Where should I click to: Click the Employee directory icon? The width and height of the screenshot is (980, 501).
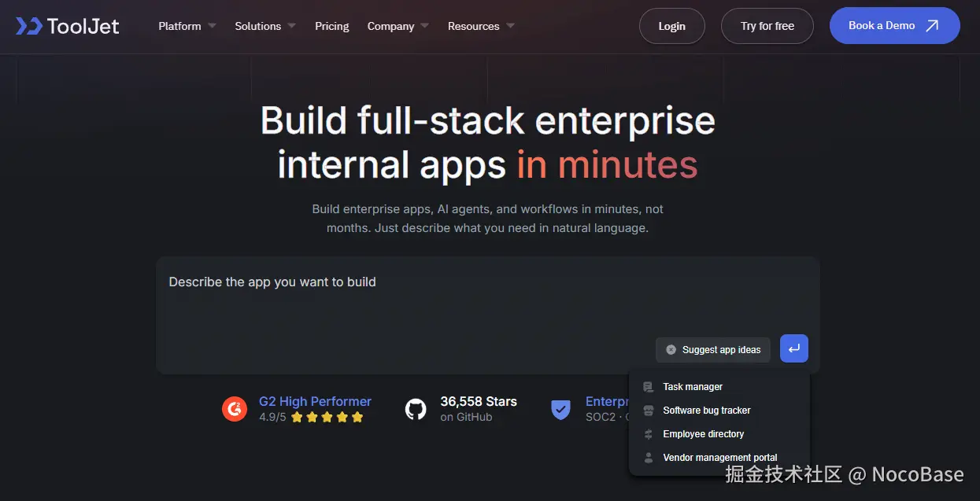pyautogui.click(x=649, y=434)
